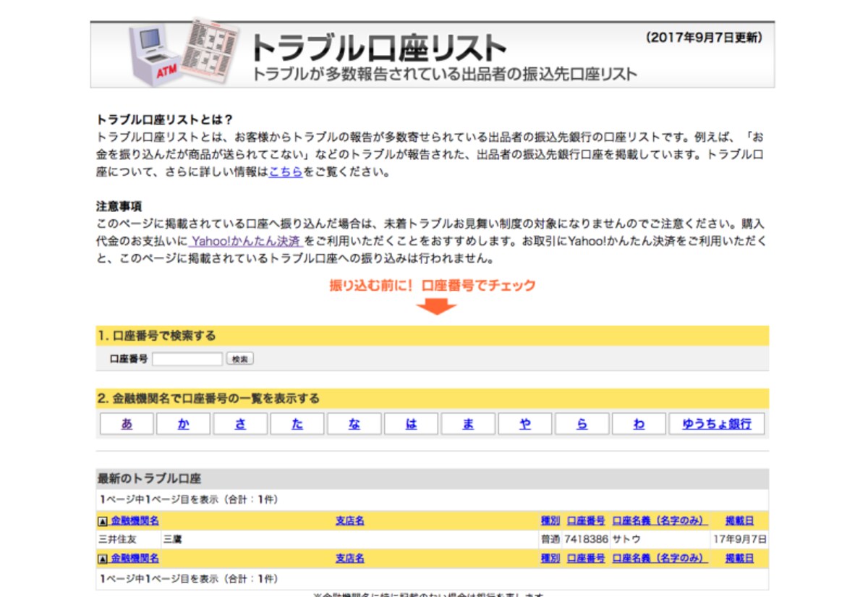Sort by 口座番号 in top header

click(586, 520)
